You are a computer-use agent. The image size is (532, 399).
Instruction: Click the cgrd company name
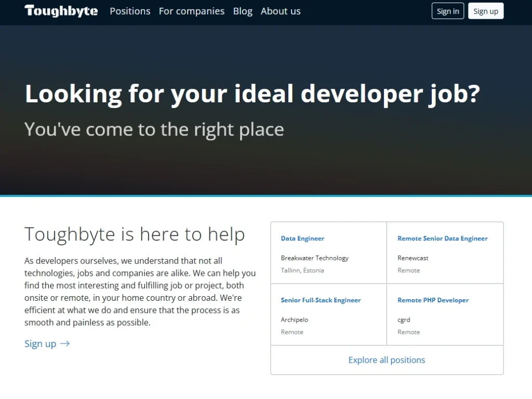404,320
